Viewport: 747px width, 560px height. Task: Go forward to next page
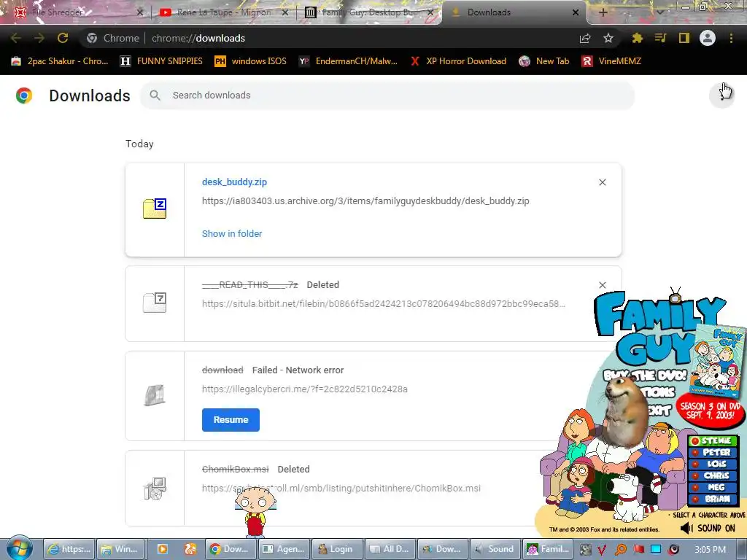39,38
